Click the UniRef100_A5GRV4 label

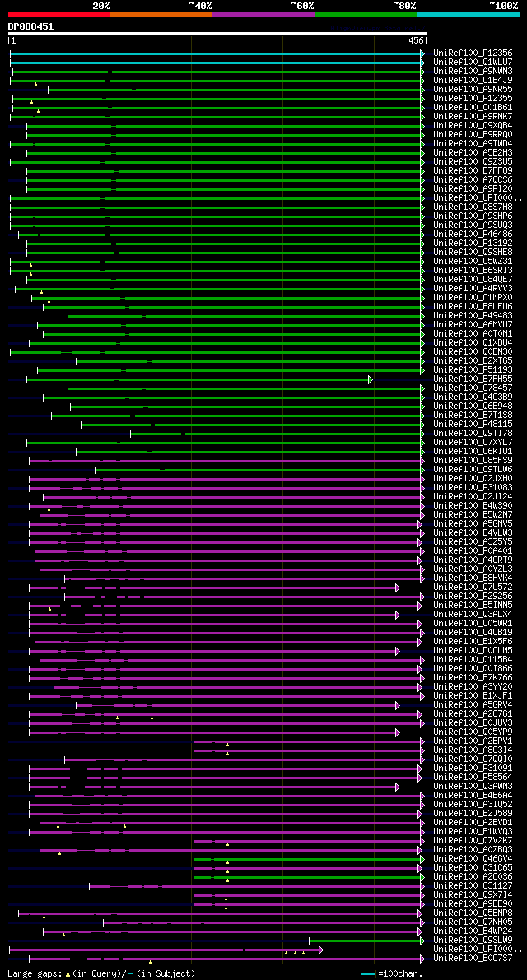[473, 706]
